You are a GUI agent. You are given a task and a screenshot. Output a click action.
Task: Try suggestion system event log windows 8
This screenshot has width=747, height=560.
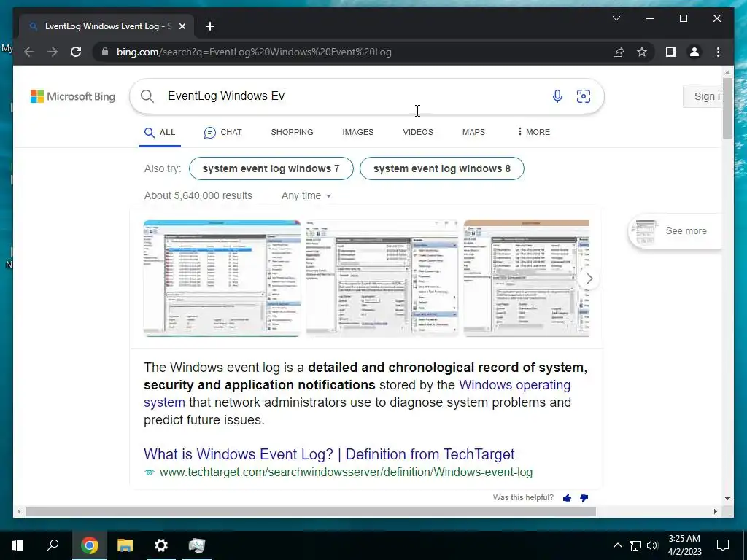tap(441, 168)
